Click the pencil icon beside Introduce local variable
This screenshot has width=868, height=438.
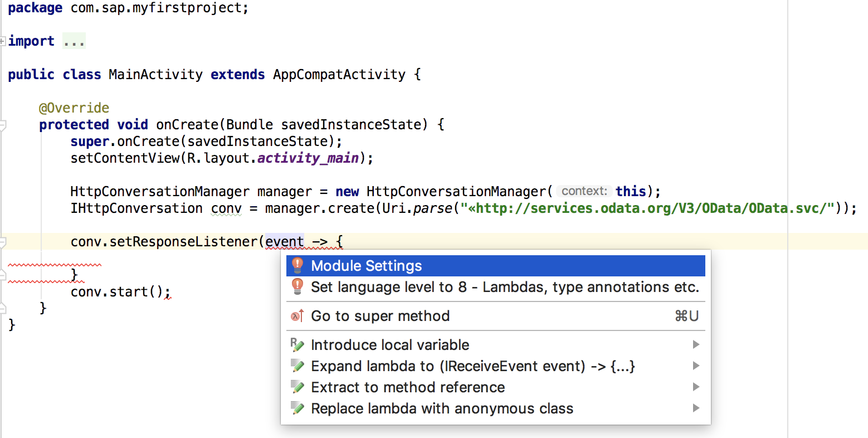coord(298,345)
